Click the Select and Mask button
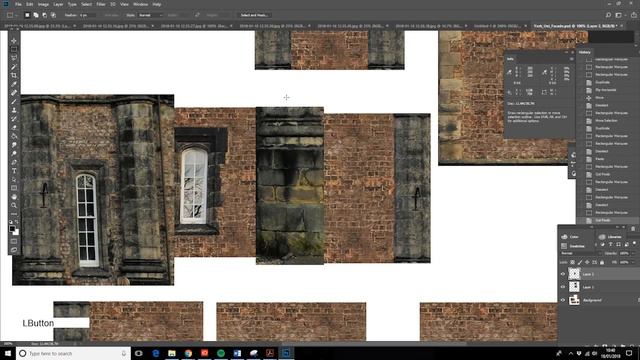640x360 pixels. [254, 15]
